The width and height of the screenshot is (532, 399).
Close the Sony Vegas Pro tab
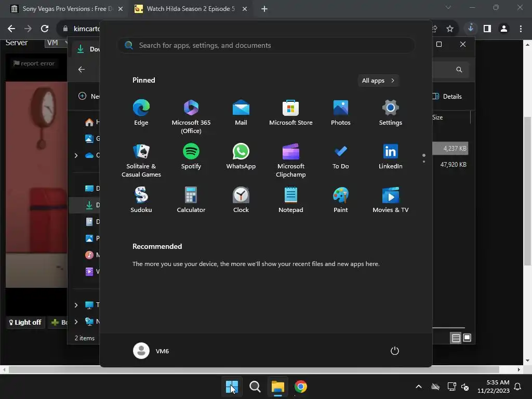[121, 9]
